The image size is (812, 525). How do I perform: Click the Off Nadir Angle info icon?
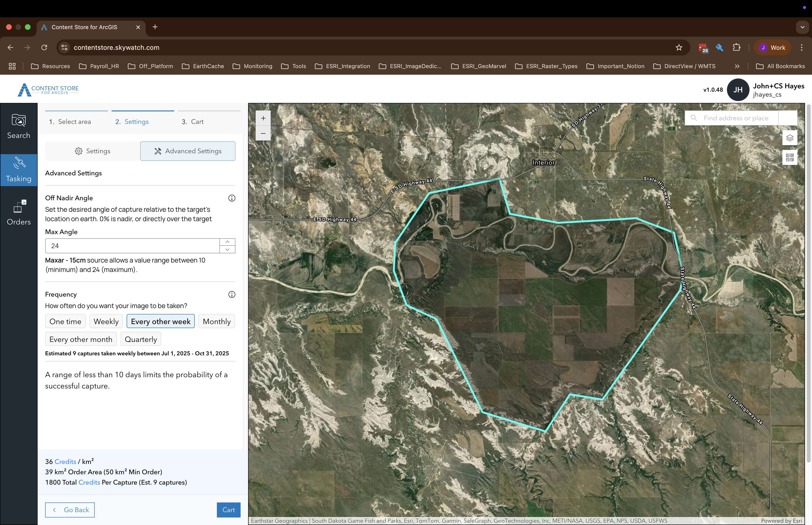[x=232, y=198]
